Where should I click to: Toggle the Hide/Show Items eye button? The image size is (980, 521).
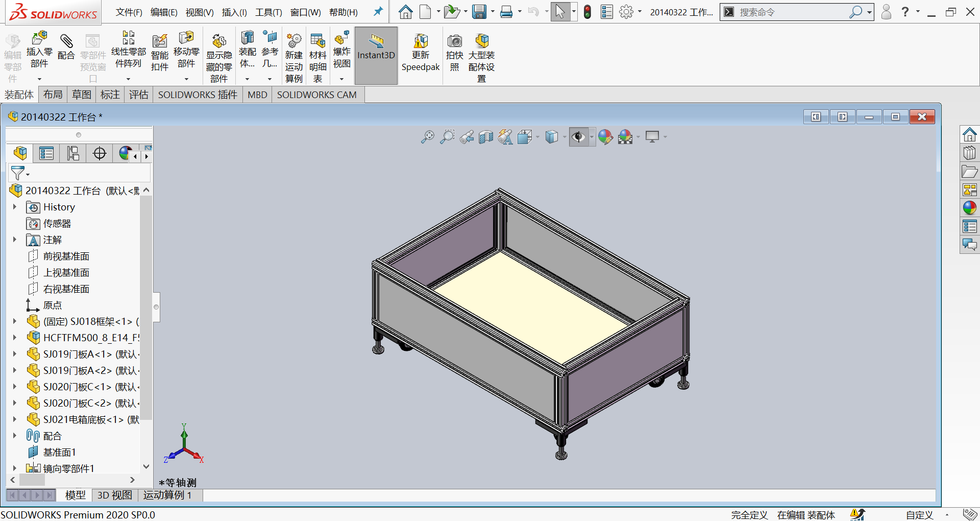pos(578,137)
